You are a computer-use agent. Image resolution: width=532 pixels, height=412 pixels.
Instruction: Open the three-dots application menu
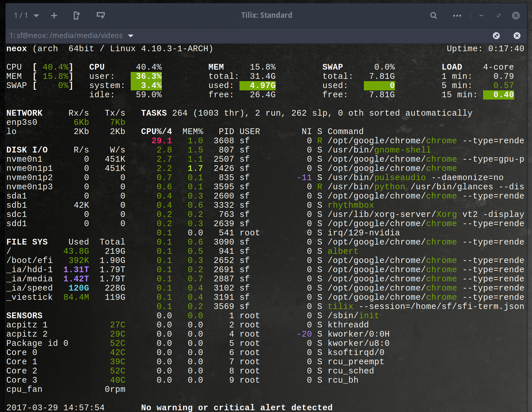[x=457, y=16]
